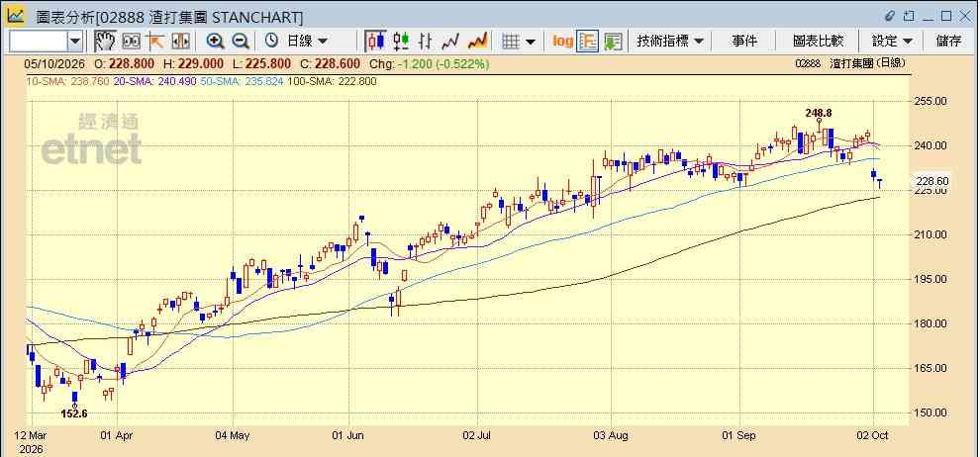
Task: Switch to red-green candlestick chart style
Action: [x=401, y=42]
